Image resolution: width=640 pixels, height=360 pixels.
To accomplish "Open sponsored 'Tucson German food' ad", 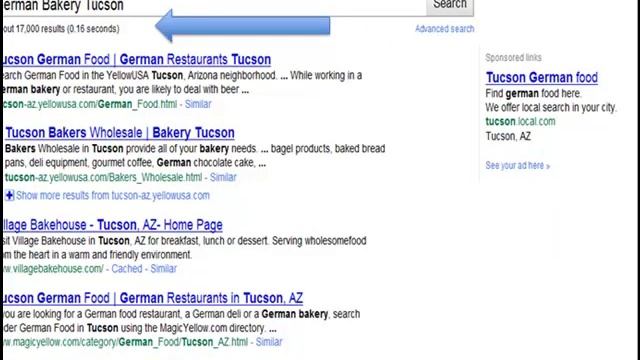I will (x=542, y=78).
